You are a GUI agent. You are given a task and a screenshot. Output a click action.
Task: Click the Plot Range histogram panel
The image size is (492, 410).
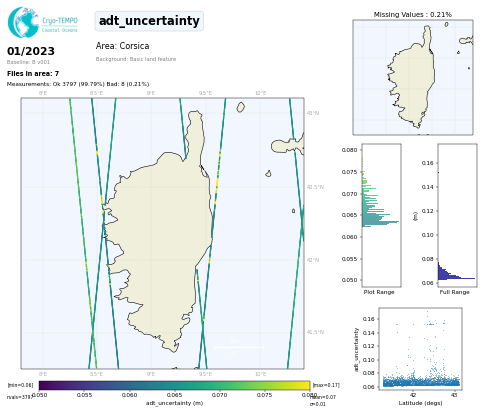pyautogui.click(x=381, y=215)
